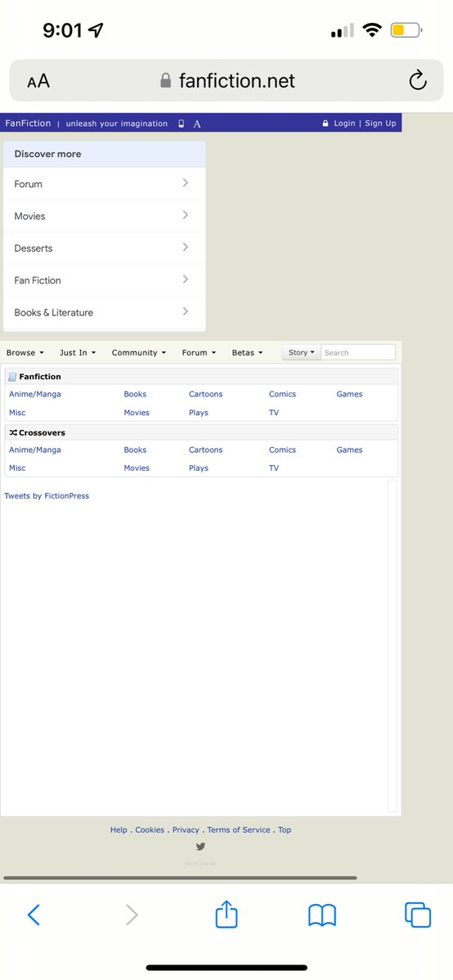
Task: Open the Safari bookmarks book icon
Action: click(x=322, y=915)
